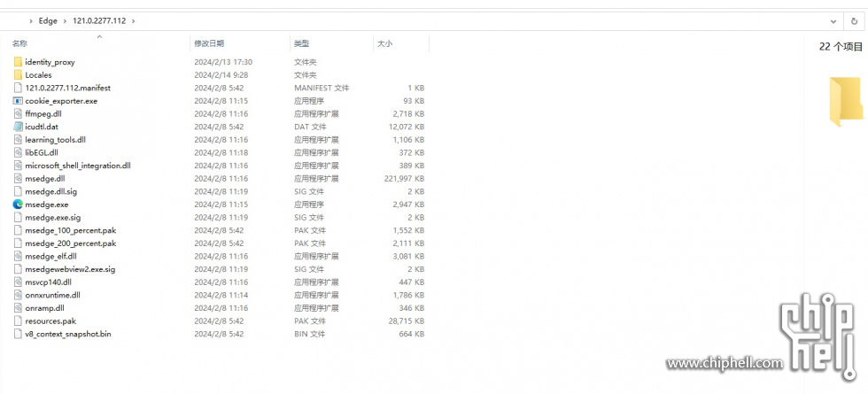Sort by the 大小 column header
Viewport: 868px width, 394px height.
[384, 43]
